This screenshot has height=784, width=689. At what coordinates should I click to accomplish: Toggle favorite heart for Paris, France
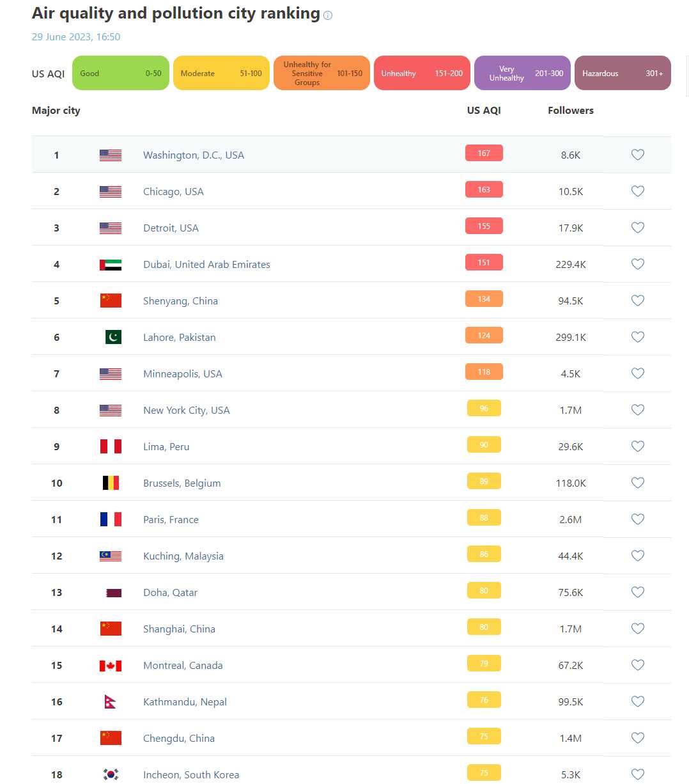click(638, 519)
